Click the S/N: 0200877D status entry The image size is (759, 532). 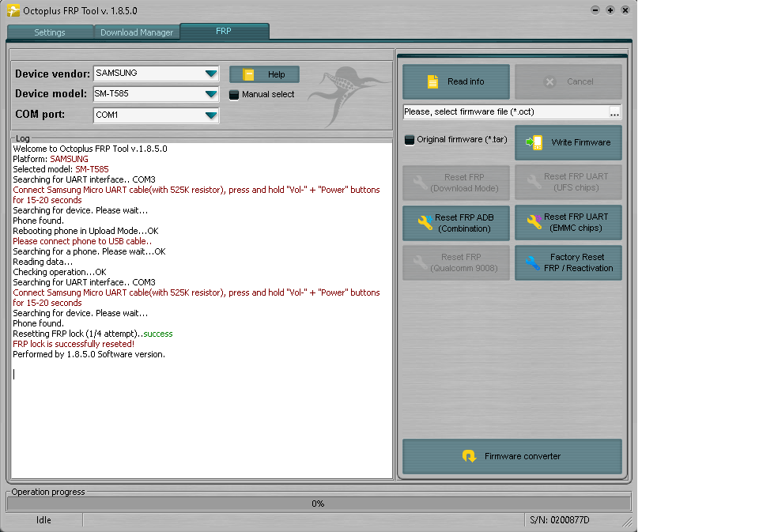coord(560,520)
